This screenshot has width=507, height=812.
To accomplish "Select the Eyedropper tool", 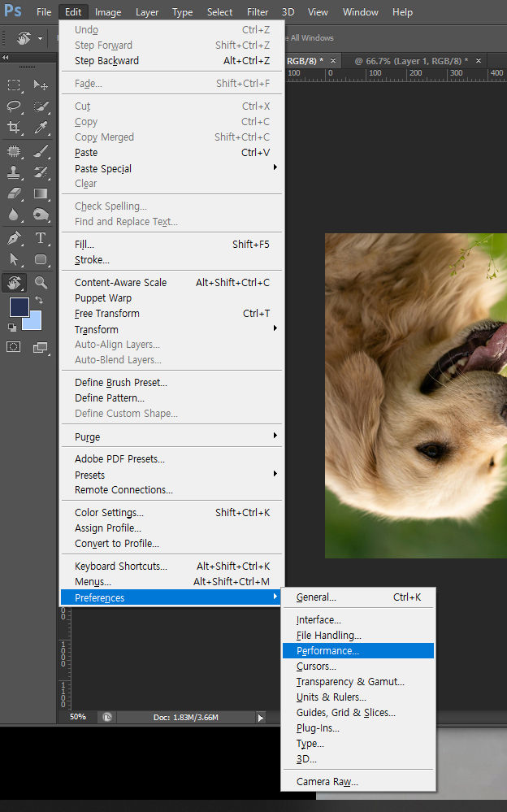I will tap(41, 127).
